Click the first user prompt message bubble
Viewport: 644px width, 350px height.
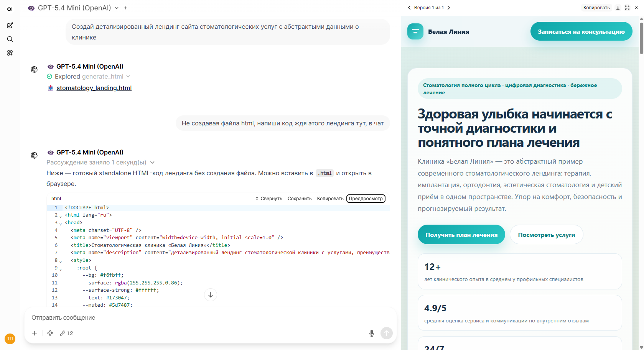point(228,32)
